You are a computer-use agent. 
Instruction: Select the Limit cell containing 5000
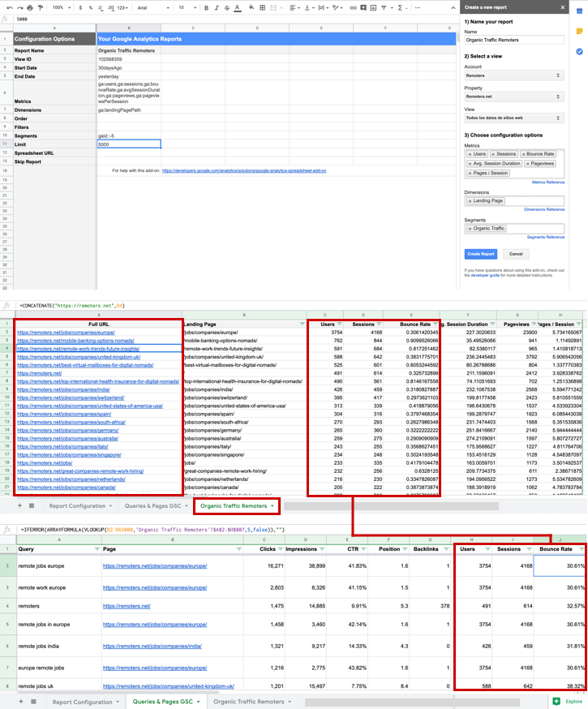coord(129,144)
